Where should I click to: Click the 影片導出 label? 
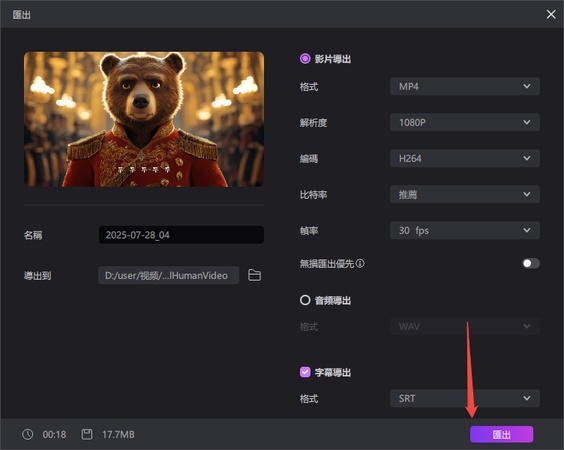pos(333,59)
